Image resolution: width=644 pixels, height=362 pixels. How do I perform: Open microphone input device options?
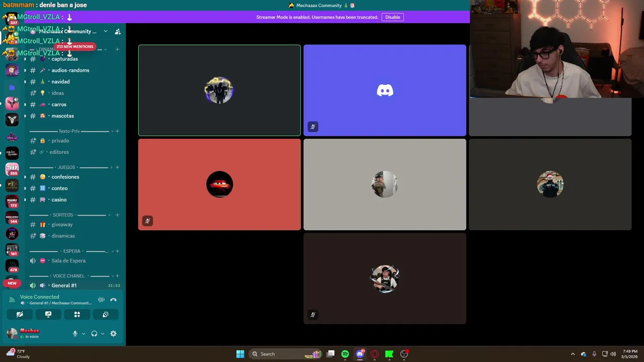[x=84, y=333]
